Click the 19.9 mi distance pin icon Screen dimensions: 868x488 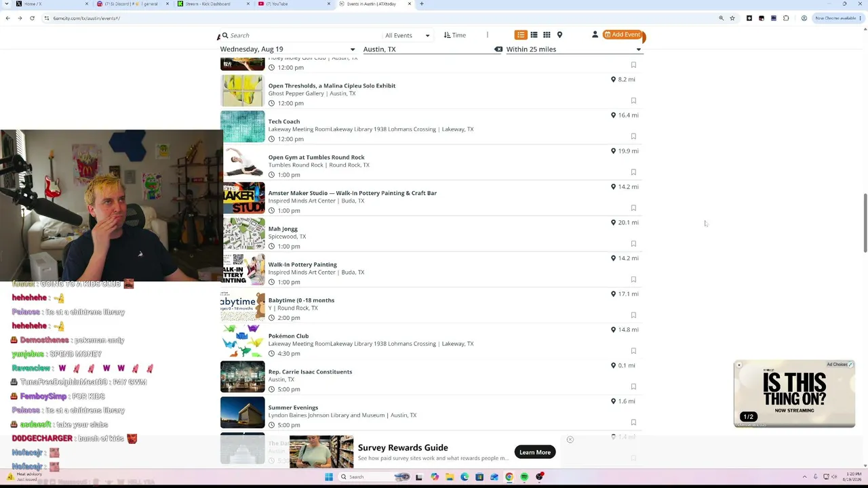[x=613, y=151]
